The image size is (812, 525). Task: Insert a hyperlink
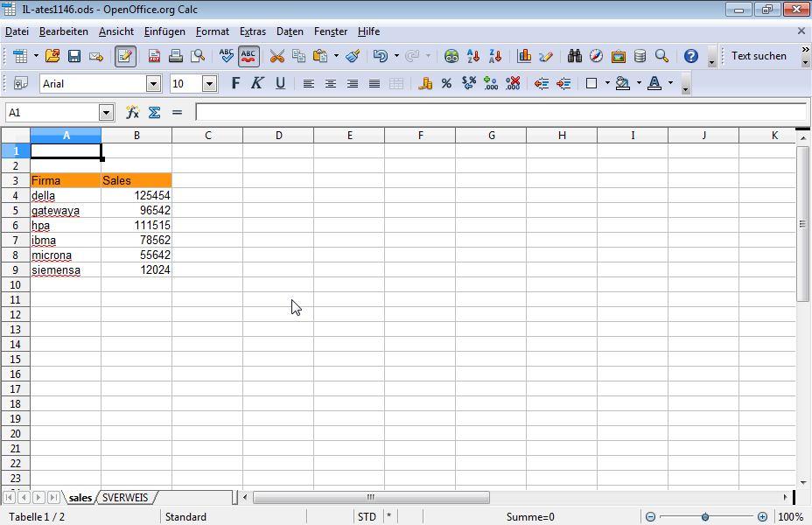click(451, 56)
